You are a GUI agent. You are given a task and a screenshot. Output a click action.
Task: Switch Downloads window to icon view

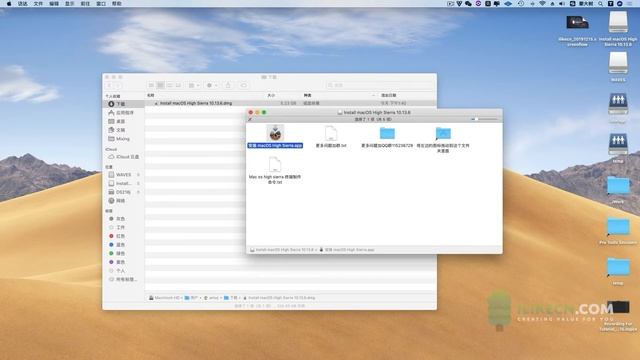click(x=151, y=85)
